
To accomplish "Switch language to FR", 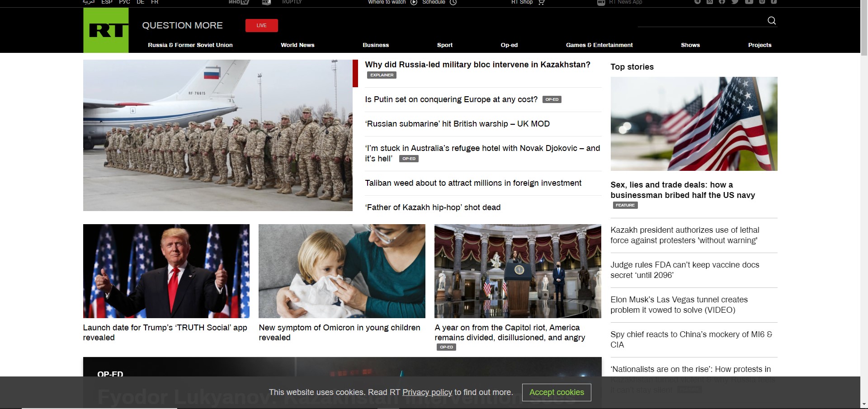I will [155, 2].
